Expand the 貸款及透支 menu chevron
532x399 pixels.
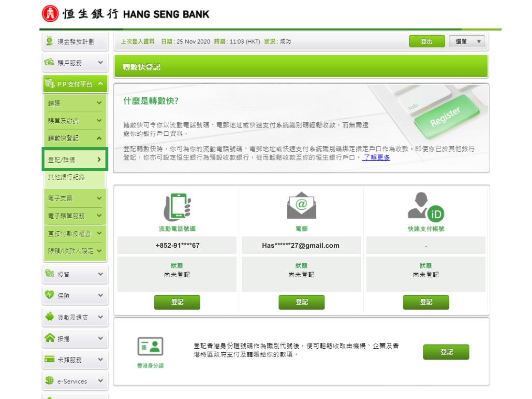(101, 317)
